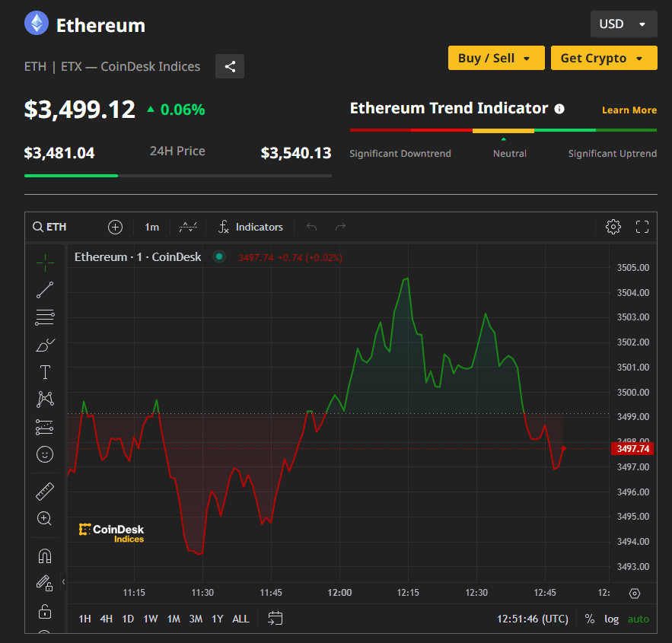The height and width of the screenshot is (643, 672).
Task: Redo the chart action
Action: coord(340,227)
